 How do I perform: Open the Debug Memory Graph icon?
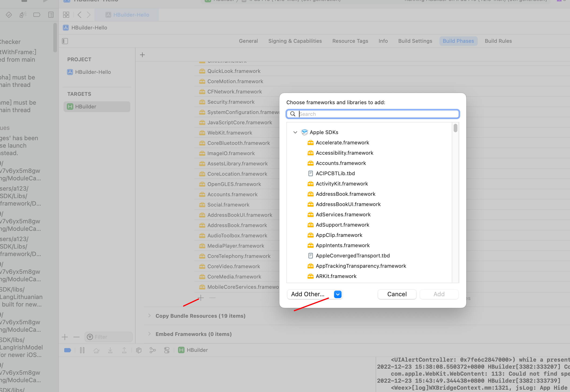pyautogui.click(x=153, y=350)
